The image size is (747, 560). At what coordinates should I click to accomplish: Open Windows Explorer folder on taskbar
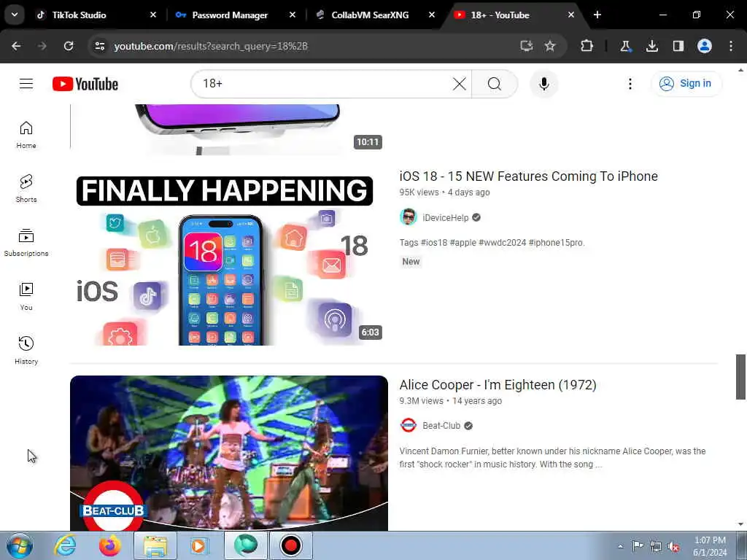tap(155, 545)
